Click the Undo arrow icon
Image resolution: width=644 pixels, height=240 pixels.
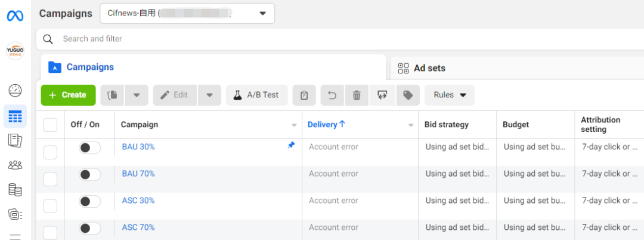332,95
